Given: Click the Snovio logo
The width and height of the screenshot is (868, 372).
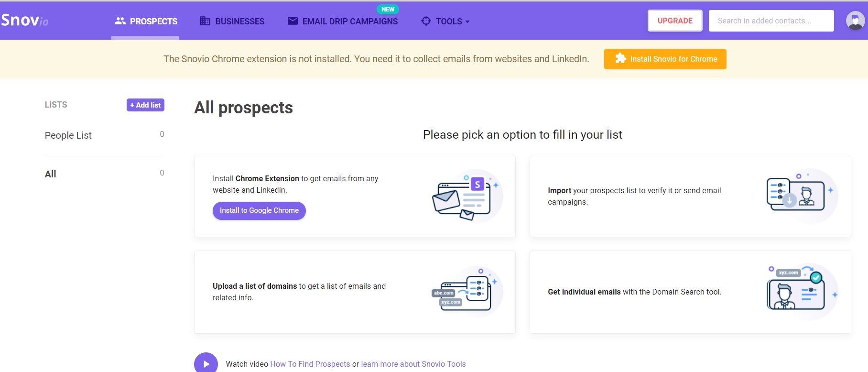Looking at the screenshot, I should click(x=25, y=20).
